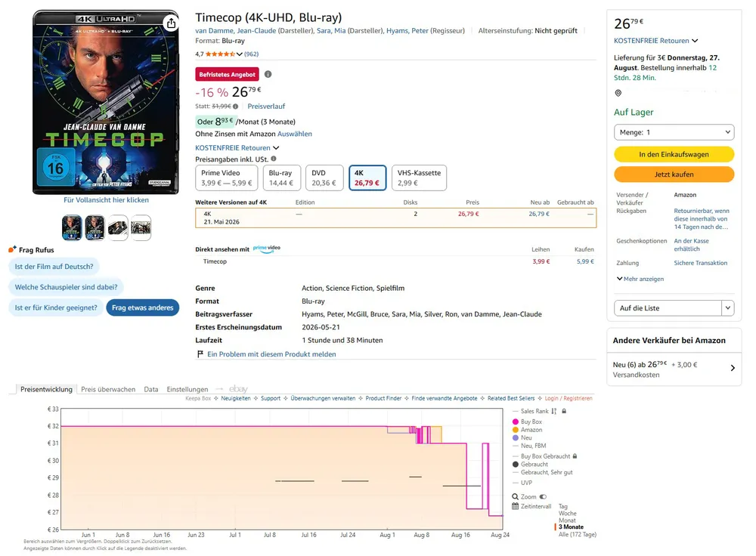Viewport: 756px width, 556px height.
Task: Select Prime Video format option
Action: (x=227, y=178)
